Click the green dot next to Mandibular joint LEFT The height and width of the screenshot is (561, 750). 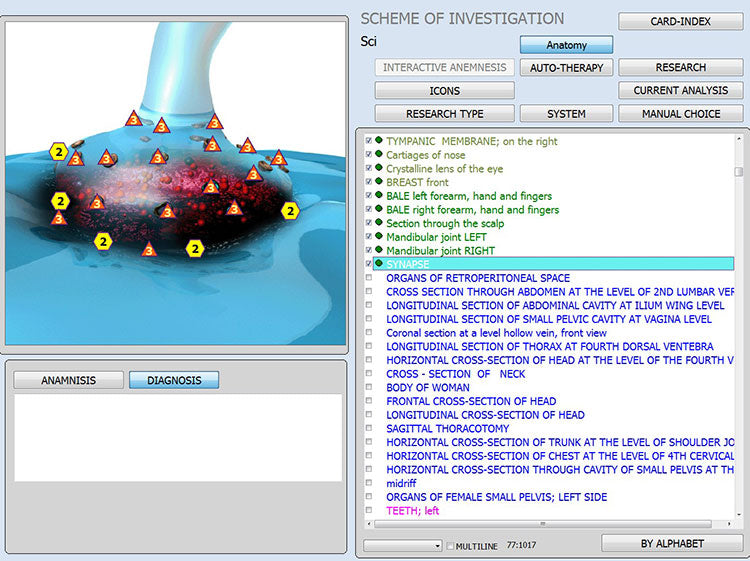point(379,236)
